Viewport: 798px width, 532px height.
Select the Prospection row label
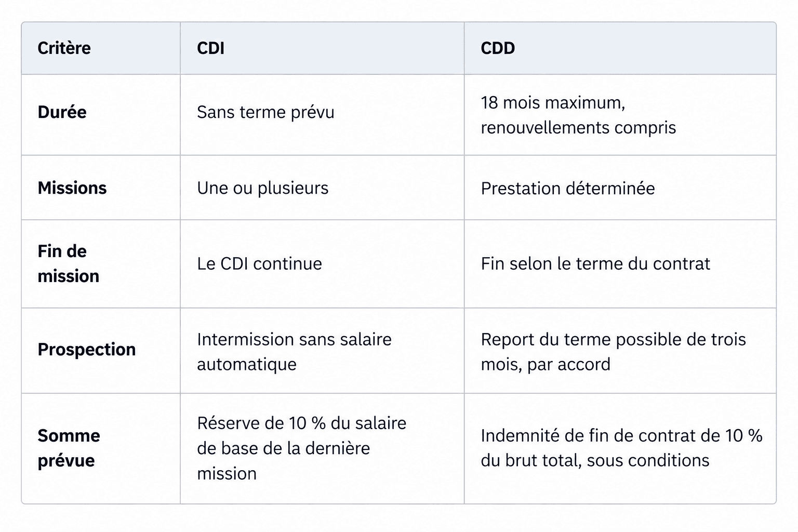pos(86,350)
